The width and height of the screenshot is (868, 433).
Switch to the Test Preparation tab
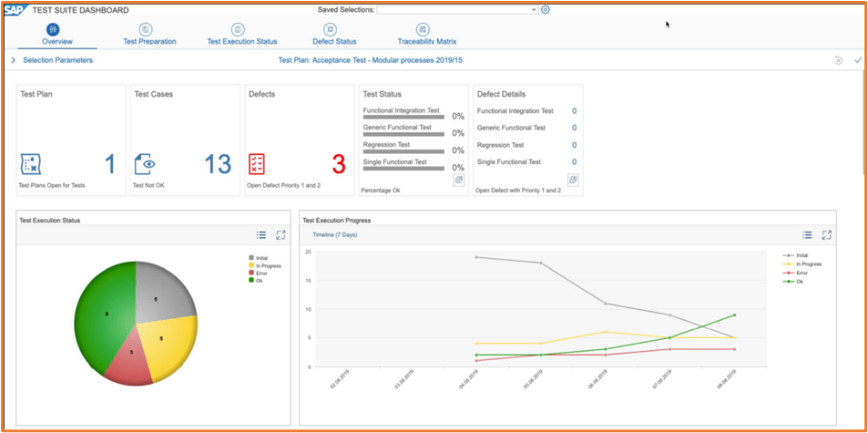pyautogui.click(x=149, y=36)
